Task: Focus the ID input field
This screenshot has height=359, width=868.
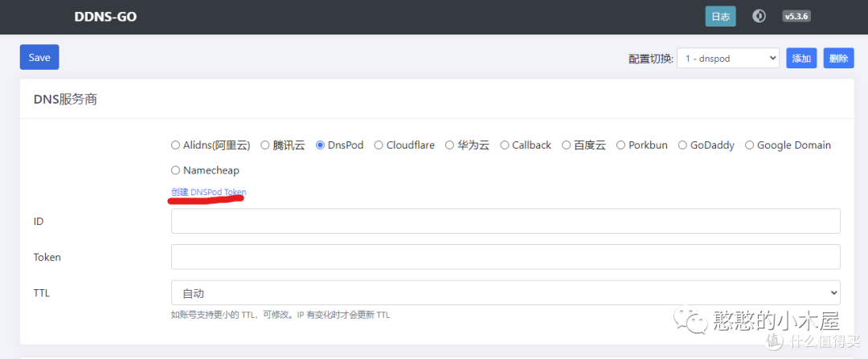Action: 506,221
